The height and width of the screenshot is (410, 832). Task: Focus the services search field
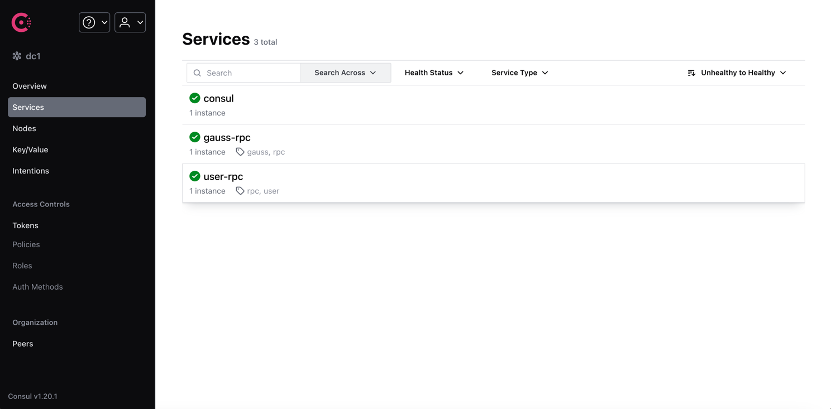(x=250, y=73)
